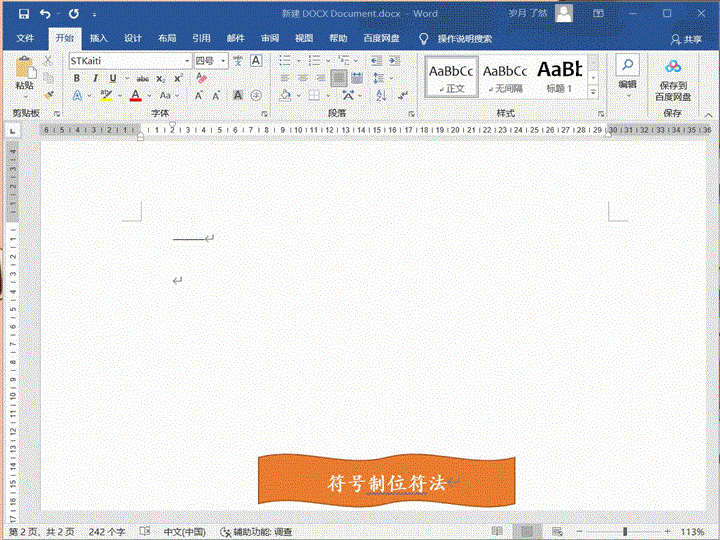Click the 操作说明搜索 search box
Viewport: 720px width, 540px height.
coord(464,38)
